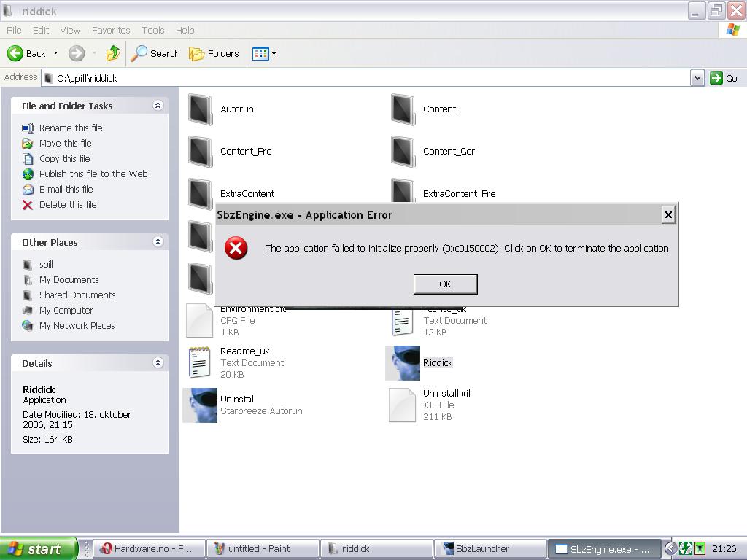Select the Content_Fre folder icon
This screenshot has width=747, height=560.
(x=200, y=152)
